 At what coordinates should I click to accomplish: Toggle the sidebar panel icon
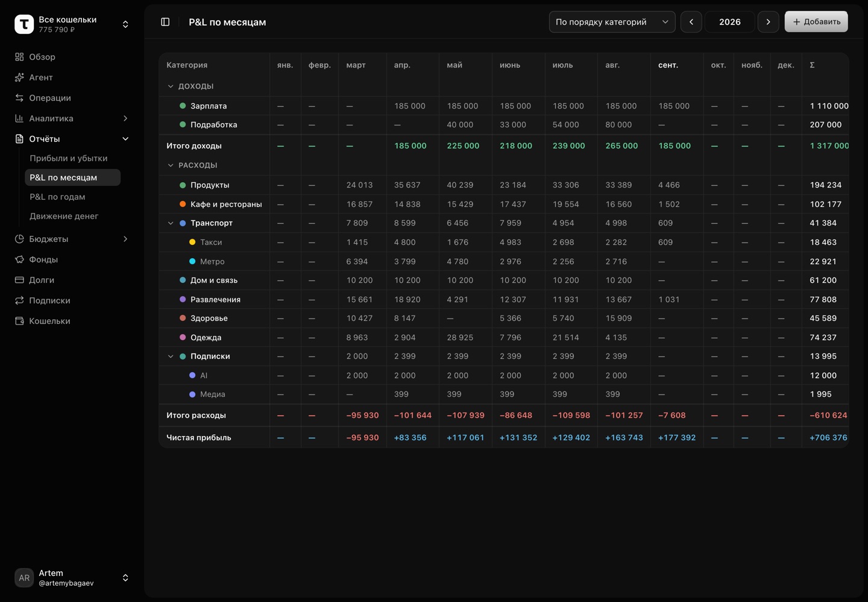point(165,22)
